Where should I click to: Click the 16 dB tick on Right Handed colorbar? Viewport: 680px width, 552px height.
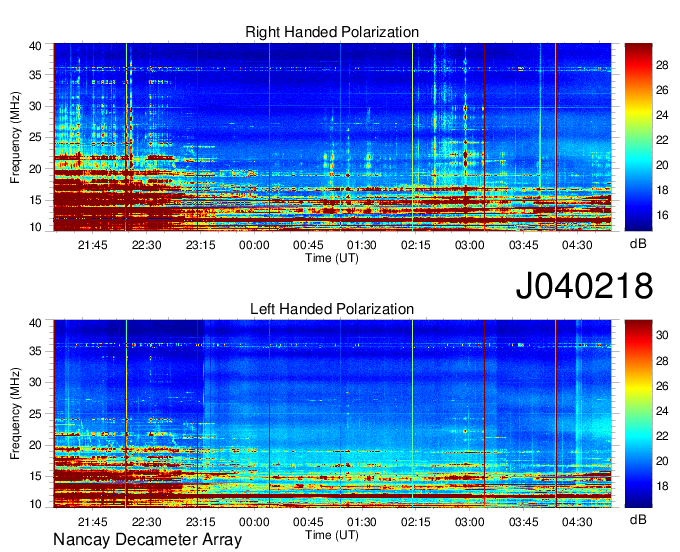click(662, 215)
